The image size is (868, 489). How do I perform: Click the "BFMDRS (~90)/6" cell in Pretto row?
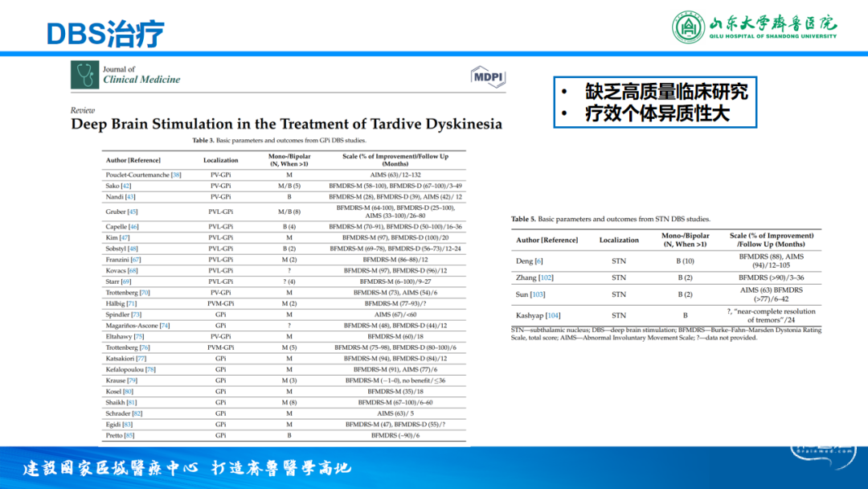pos(395,436)
